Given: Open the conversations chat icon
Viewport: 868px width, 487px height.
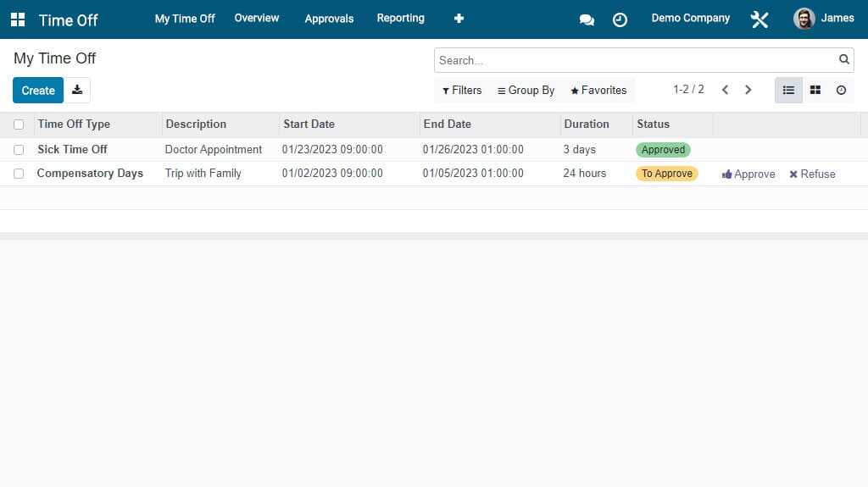Looking at the screenshot, I should pyautogui.click(x=587, y=20).
